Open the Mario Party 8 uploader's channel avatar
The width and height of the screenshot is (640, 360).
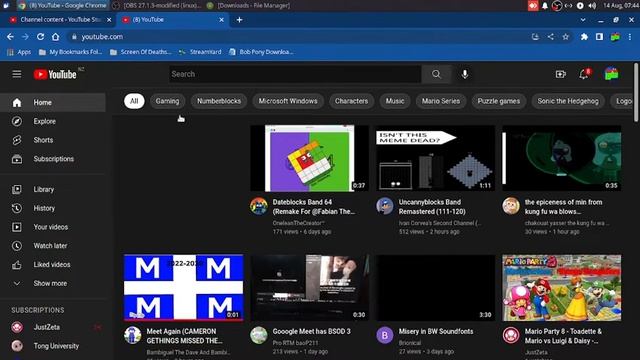(x=511, y=336)
